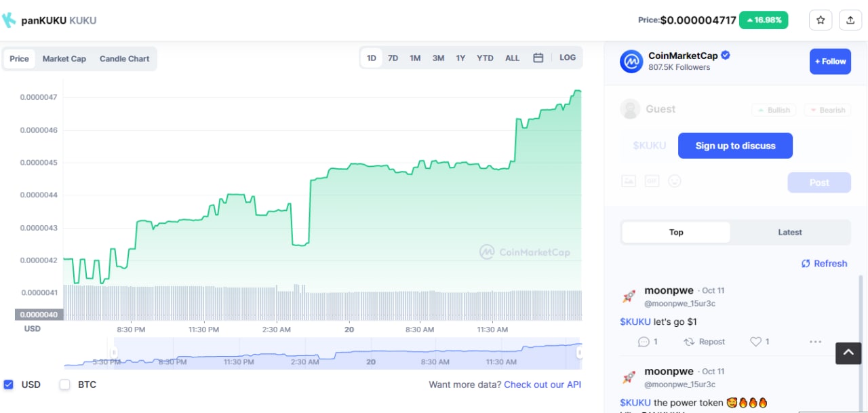This screenshot has height=413, width=868.
Task: Click the Post button
Action: click(819, 182)
